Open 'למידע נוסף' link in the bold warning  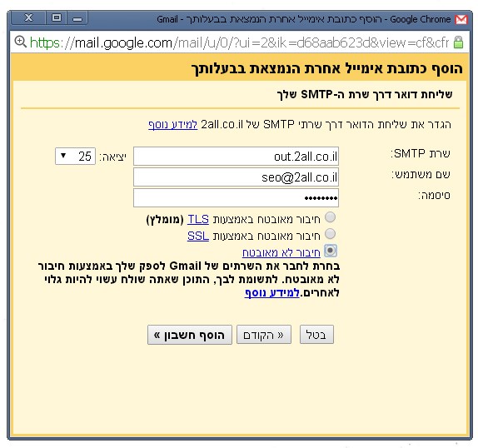(272, 293)
